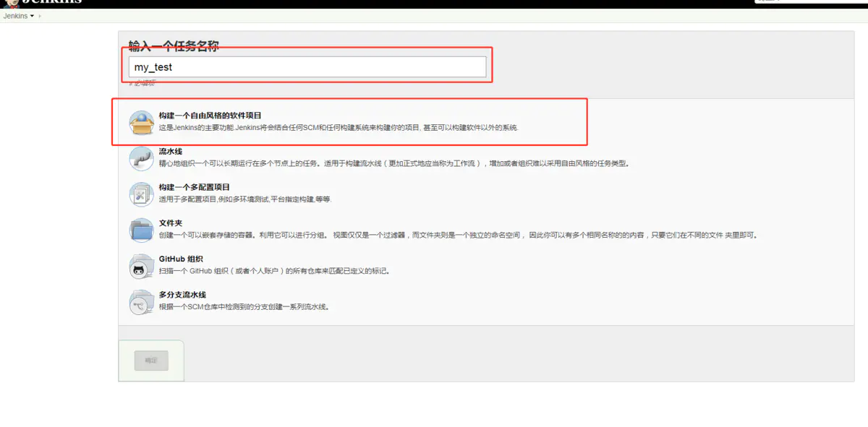Click the multi-config description about 多环境测试
The width and height of the screenshot is (868, 427).
pyautogui.click(x=245, y=199)
